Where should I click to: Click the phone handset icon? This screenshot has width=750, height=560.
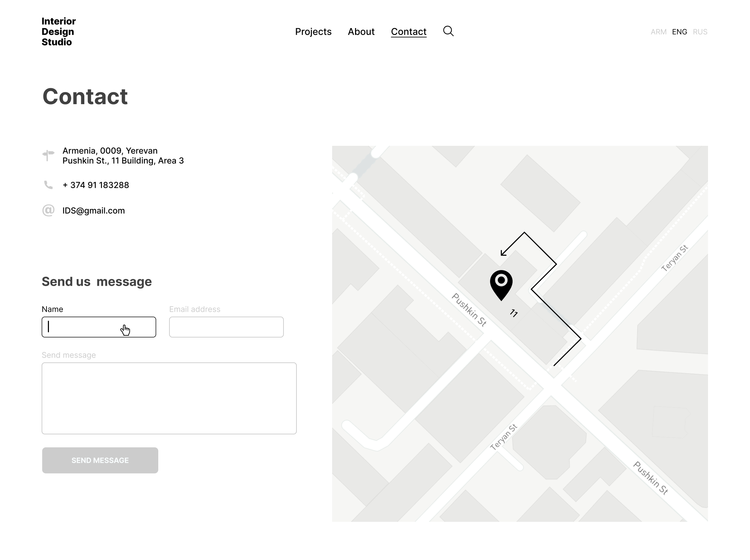pos(48,185)
